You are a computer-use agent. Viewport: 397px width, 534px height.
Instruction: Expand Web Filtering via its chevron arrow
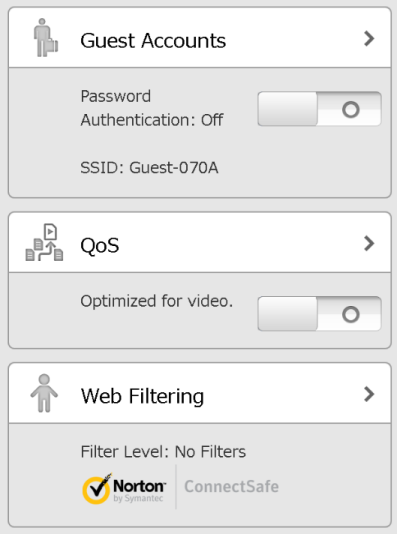[369, 394]
